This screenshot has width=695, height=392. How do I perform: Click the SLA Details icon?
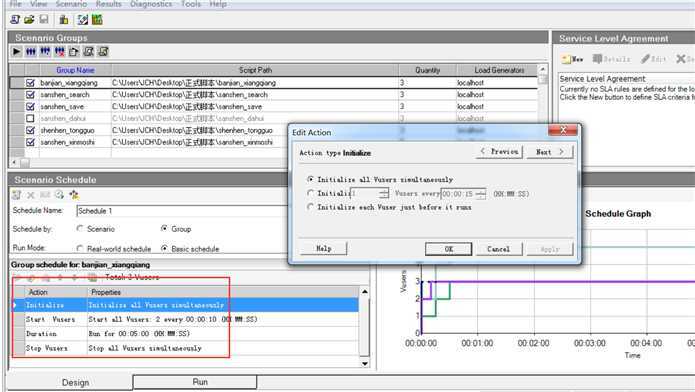(x=611, y=59)
